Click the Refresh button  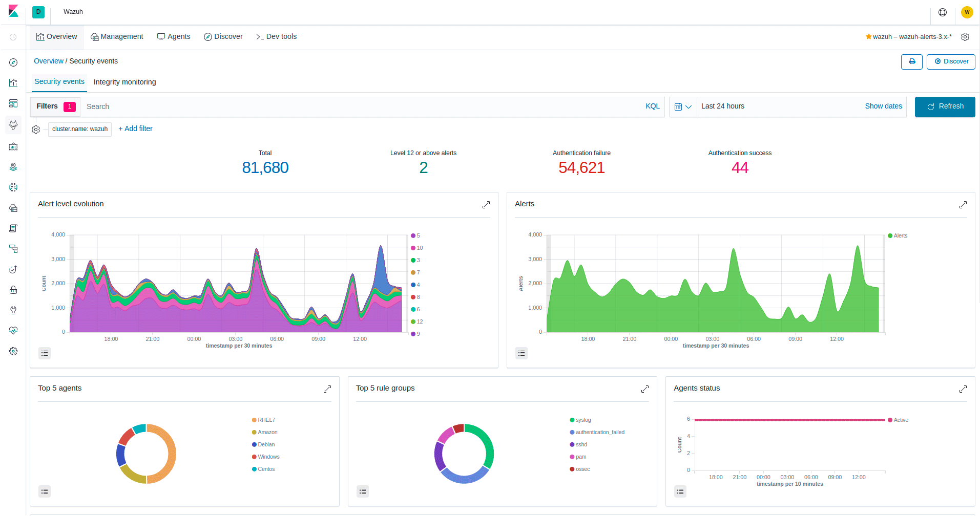(945, 106)
